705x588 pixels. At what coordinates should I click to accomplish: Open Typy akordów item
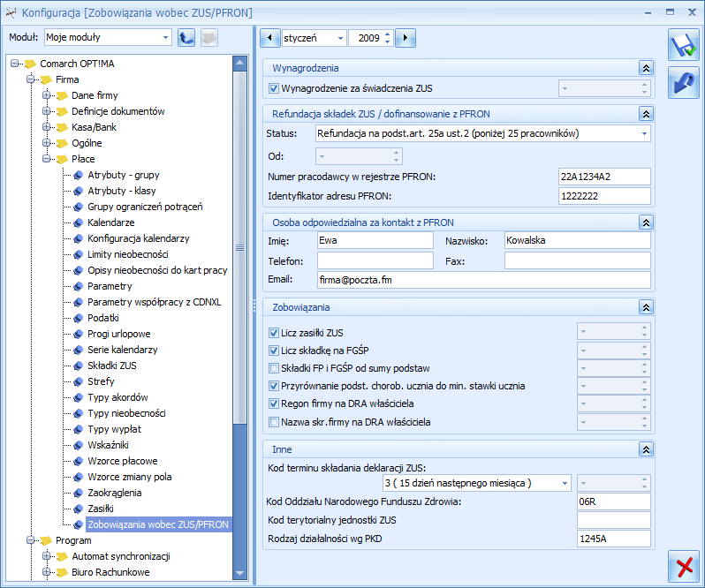click(x=117, y=397)
